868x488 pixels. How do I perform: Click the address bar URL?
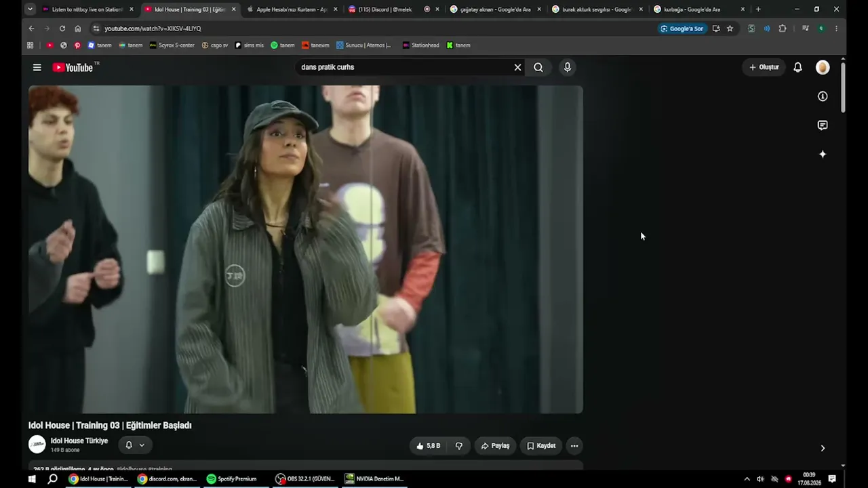pyautogui.click(x=153, y=28)
